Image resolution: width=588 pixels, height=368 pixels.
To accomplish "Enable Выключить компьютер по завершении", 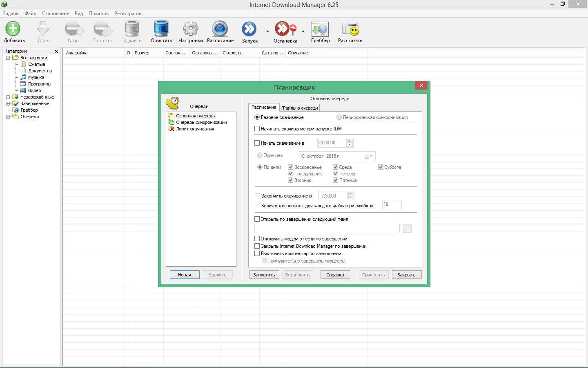I will tap(257, 254).
